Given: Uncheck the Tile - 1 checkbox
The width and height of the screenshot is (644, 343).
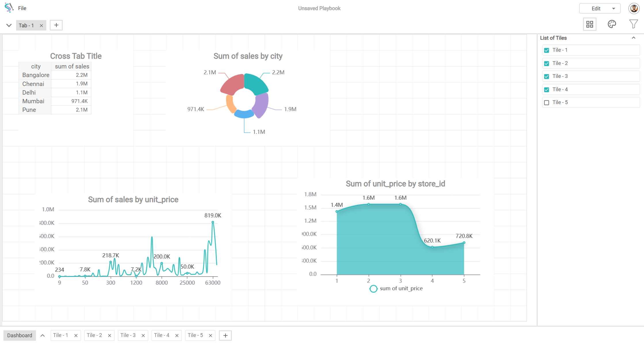Looking at the screenshot, I should click(546, 50).
